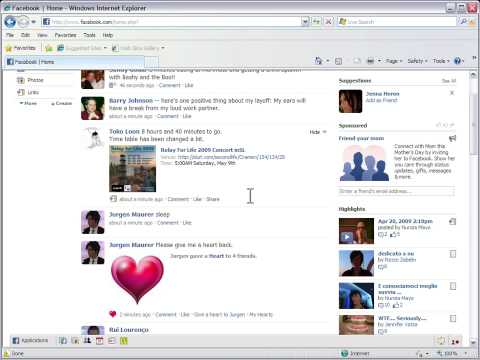Click the Create link in sidebar
The height and width of the screenshot is (360, 480).
62,103
